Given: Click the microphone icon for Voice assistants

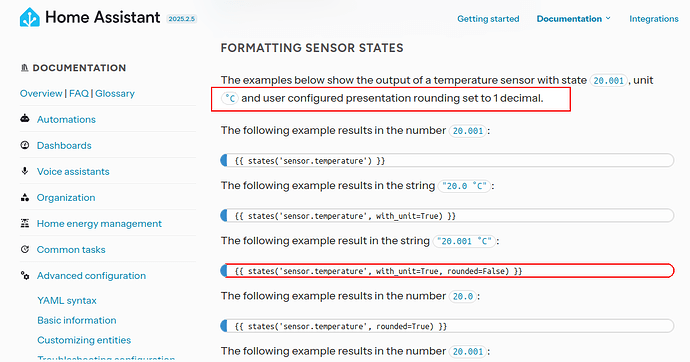Looking at the screenshot, I should [25, 171].
